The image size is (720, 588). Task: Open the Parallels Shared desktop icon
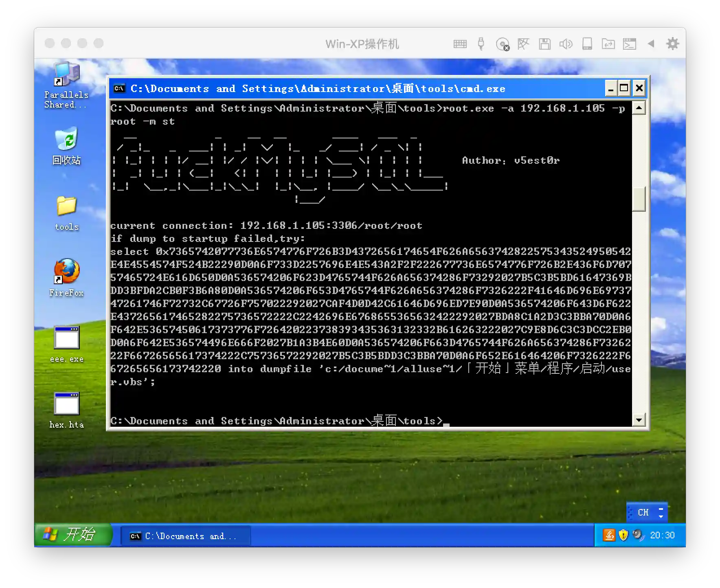[x=66, y=85]
